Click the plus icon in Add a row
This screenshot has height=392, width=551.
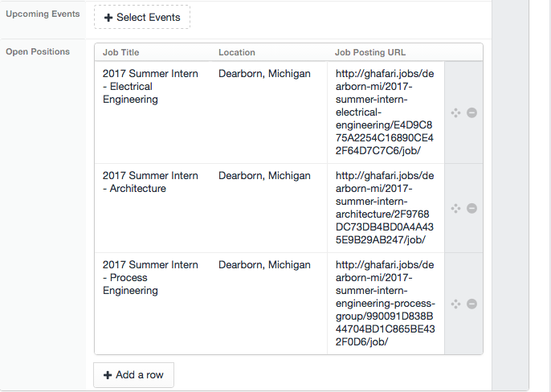(x=108, y=375)
